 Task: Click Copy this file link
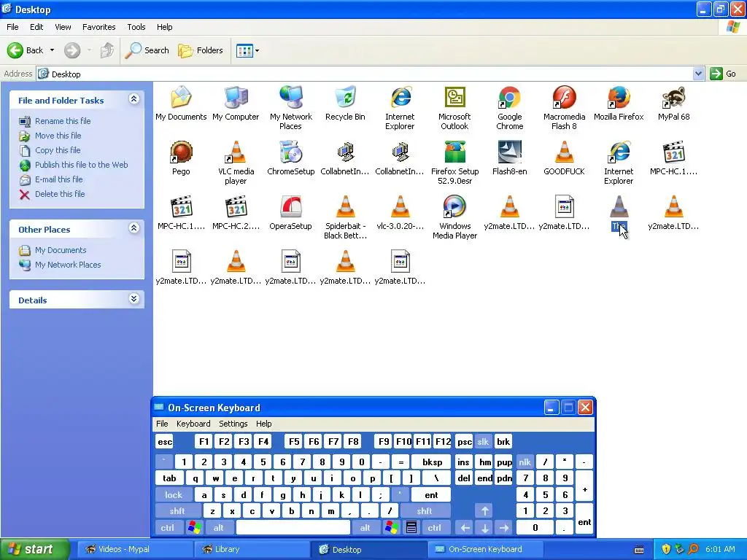click(58, 150)
